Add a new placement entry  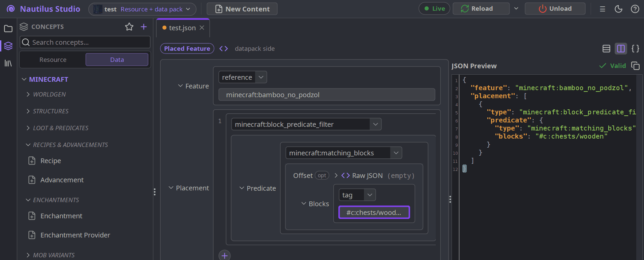coord(224,255)
